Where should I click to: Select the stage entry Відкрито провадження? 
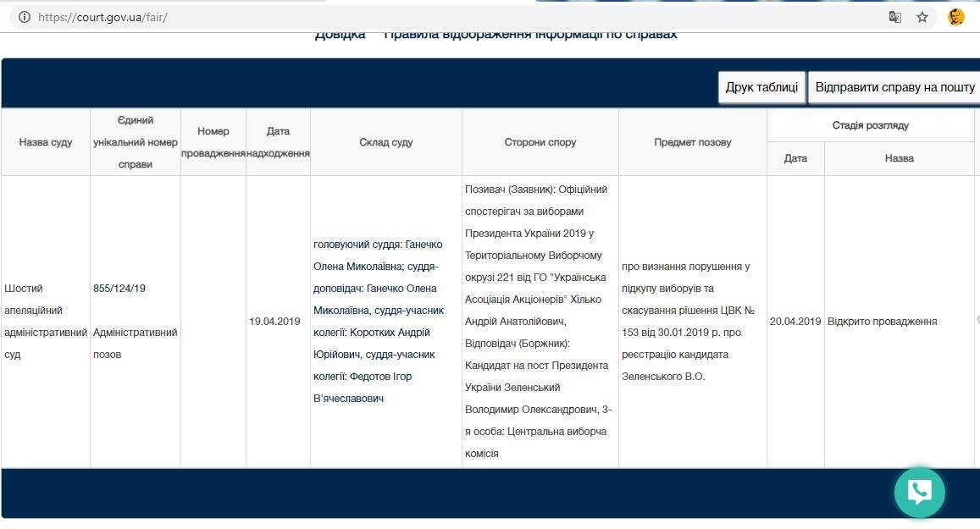(x=881, y=322)
